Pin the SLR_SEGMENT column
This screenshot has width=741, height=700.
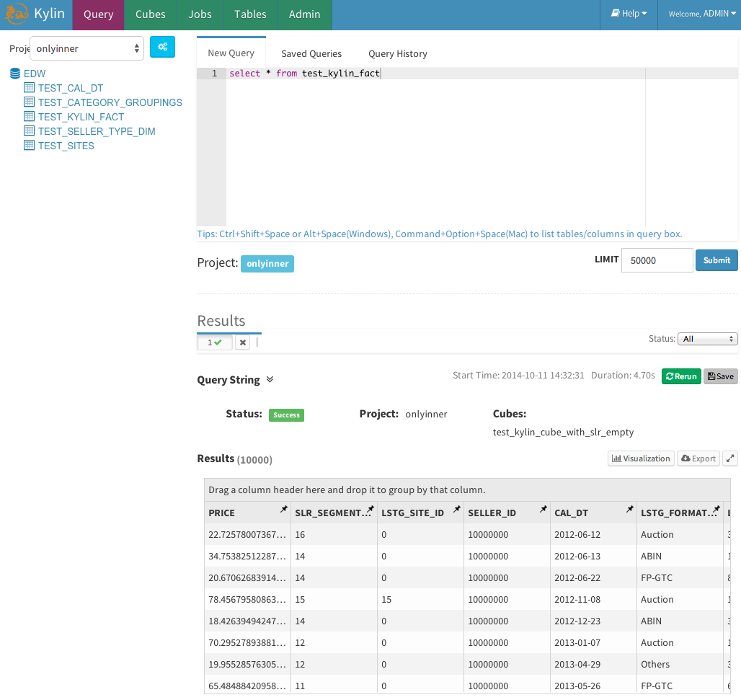pyautogui.click(x=370, y=509)
